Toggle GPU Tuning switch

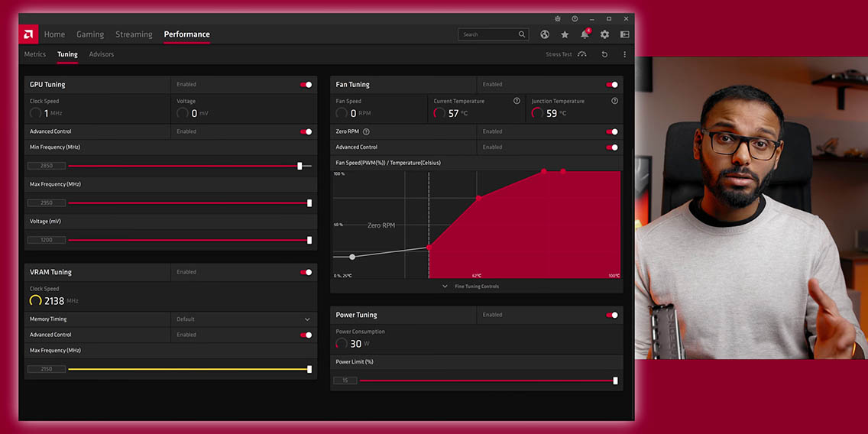[x=306, y=85]
